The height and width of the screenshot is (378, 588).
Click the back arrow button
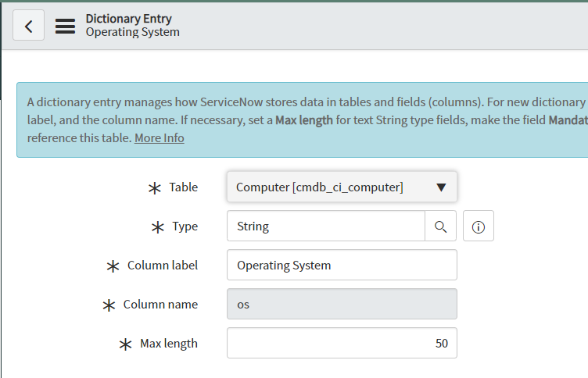click(x=29, y=26)
